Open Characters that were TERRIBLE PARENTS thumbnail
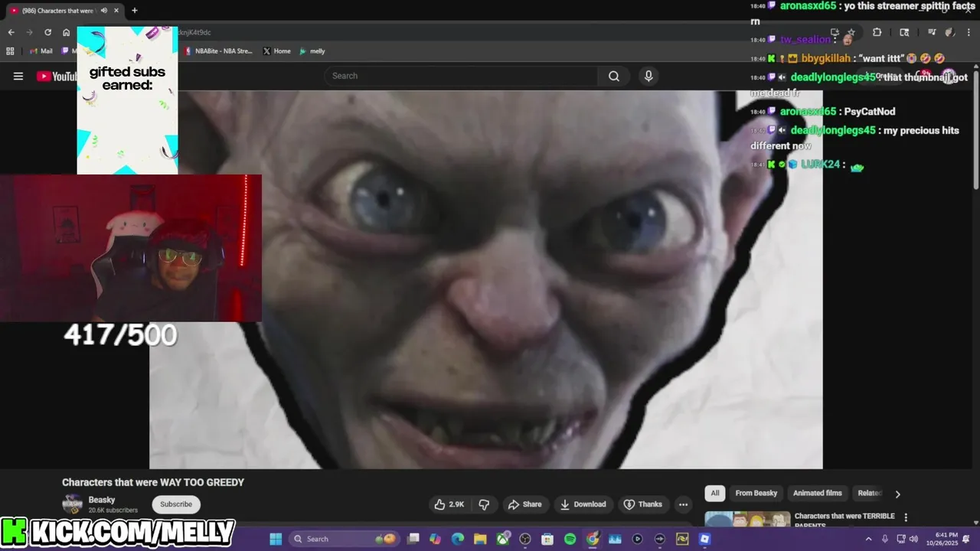This screenshot has height=551, width=980. point(747,520)
